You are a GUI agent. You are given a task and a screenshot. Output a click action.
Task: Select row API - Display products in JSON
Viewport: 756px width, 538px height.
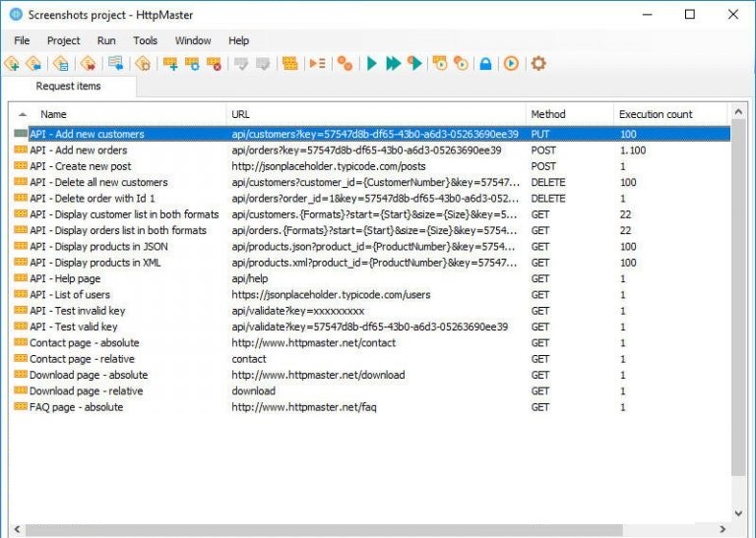coord(371,246)
